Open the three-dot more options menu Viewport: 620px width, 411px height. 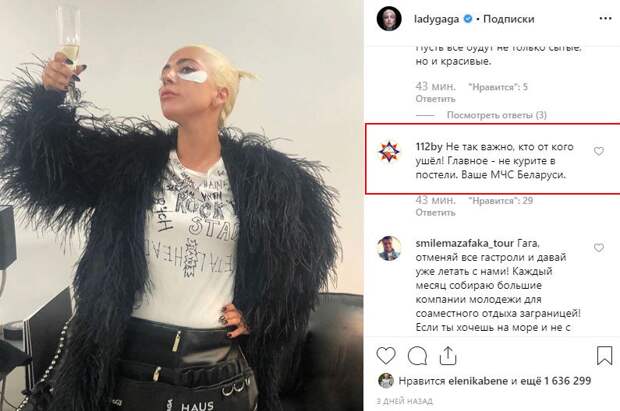605,19
